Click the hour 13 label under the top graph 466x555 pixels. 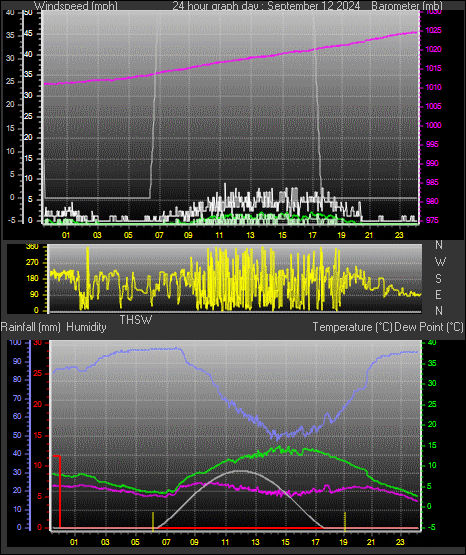(x=251, y=235)
